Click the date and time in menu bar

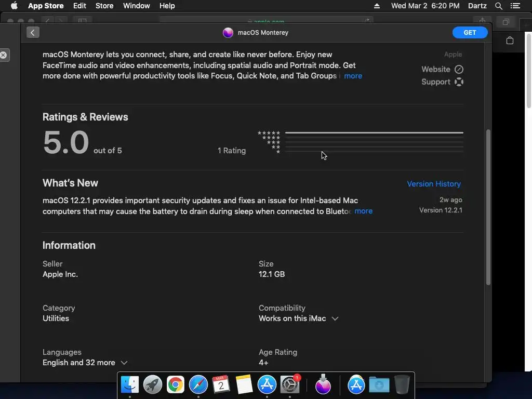click(425, 6)
